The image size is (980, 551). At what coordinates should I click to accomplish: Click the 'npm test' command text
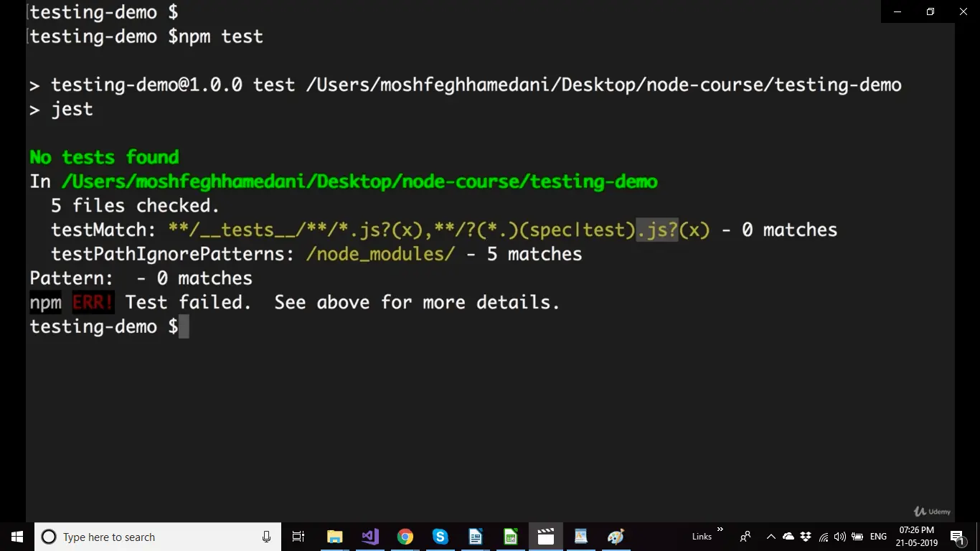point(221,37)
